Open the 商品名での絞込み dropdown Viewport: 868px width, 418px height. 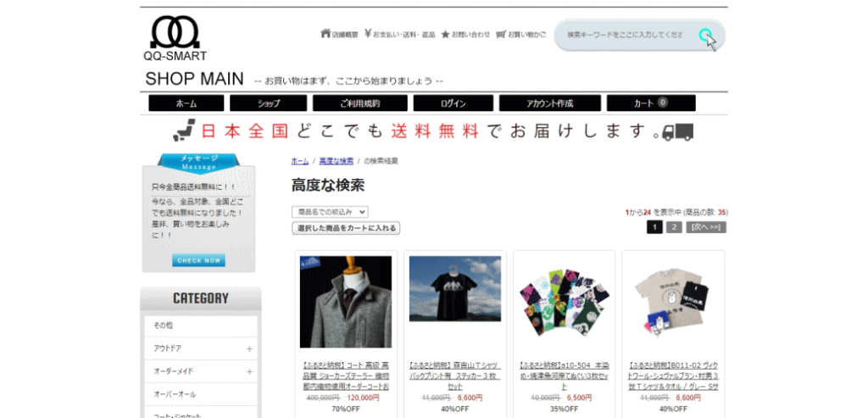click(330, 211)
